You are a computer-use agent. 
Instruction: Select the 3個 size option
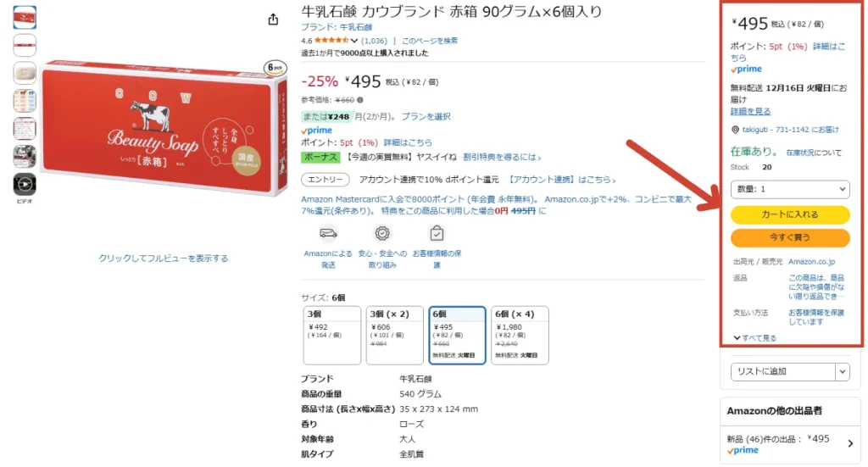pyautogui.click(x=332, y=336)
